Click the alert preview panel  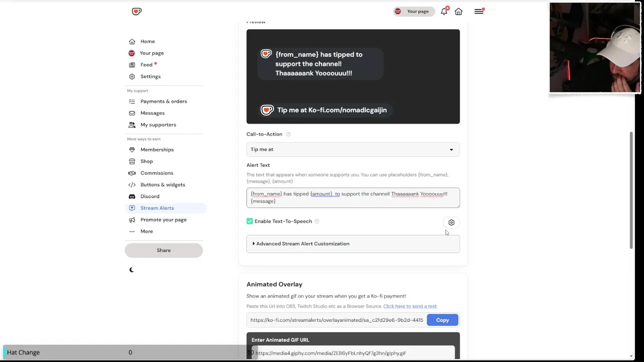(353, 76)
